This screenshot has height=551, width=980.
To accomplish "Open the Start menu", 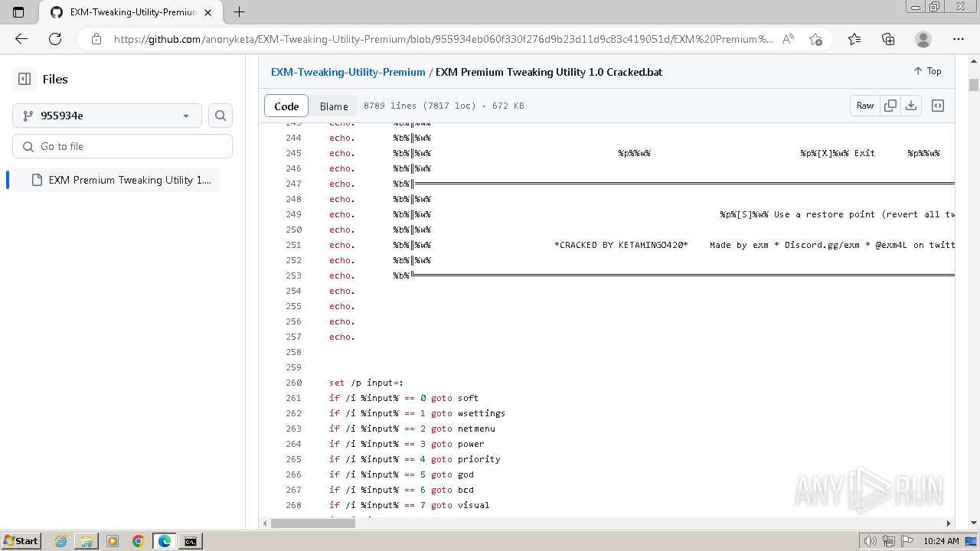I will (21, 541).
